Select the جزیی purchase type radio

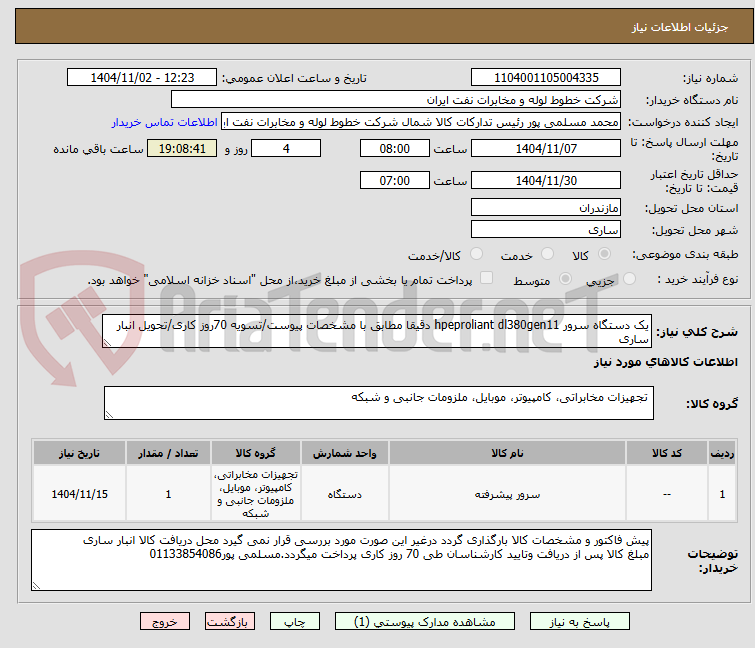click(x=629, y=279)
